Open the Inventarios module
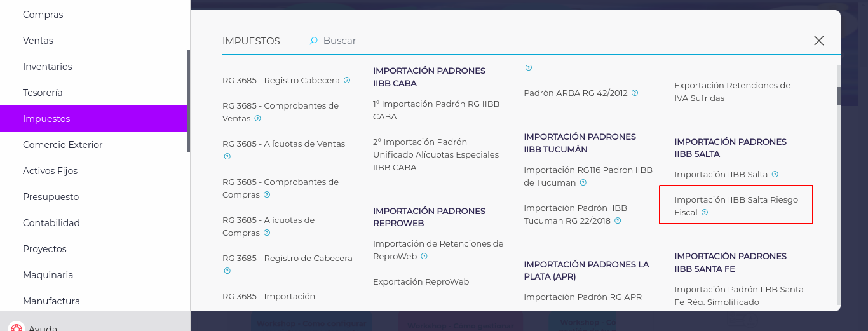This screenshot has height=331, width=868. (x=93, y=67)
